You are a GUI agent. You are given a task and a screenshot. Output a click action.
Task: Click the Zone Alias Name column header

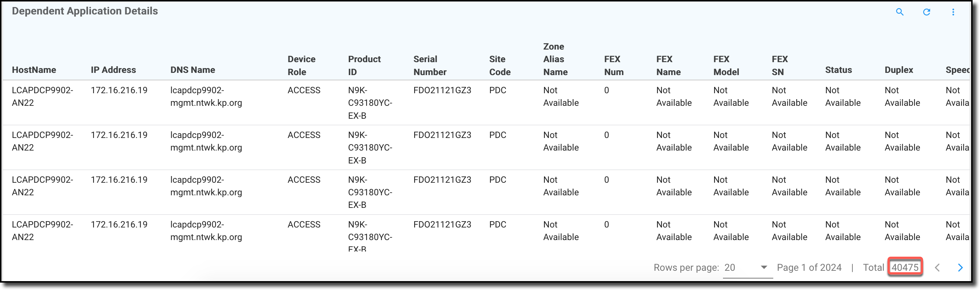point(555,60)
